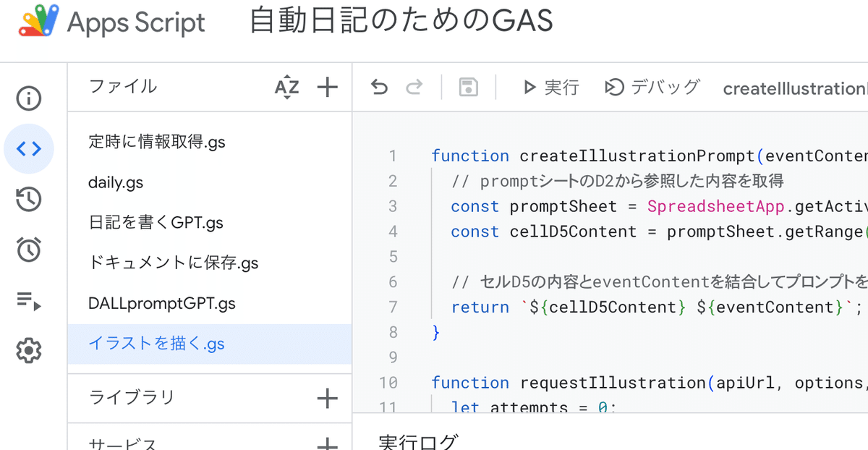Click the サービス section label

click(x=123, y=443)
